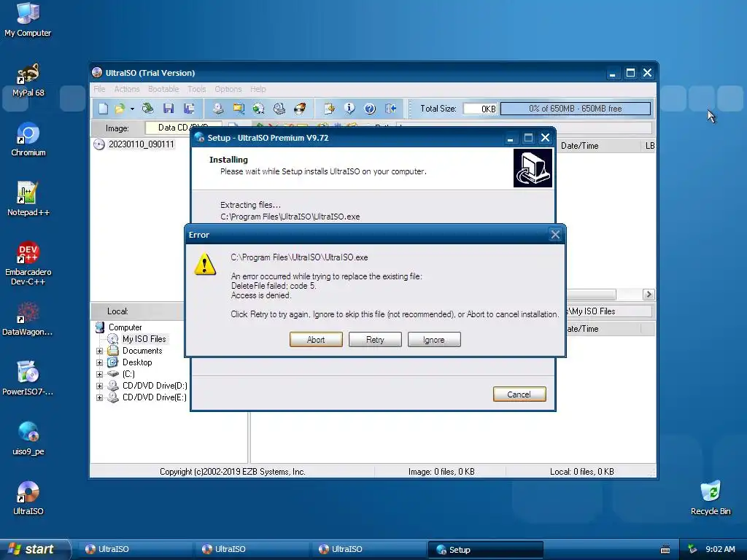Click the My Computer desktop icon

click(28, 20)
